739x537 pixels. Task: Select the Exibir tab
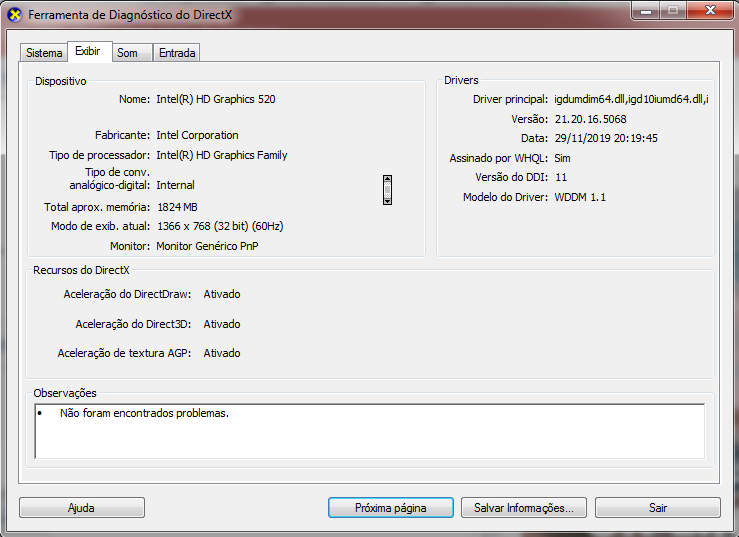point(89,51)
